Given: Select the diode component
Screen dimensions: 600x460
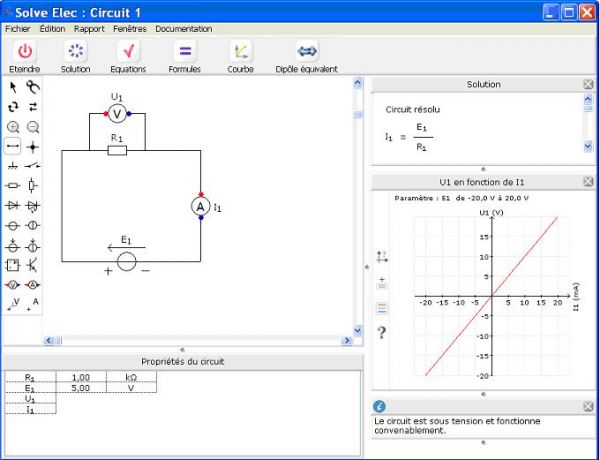Looking at the screenshot, I should pyautogui.click(x=13, y=206).
